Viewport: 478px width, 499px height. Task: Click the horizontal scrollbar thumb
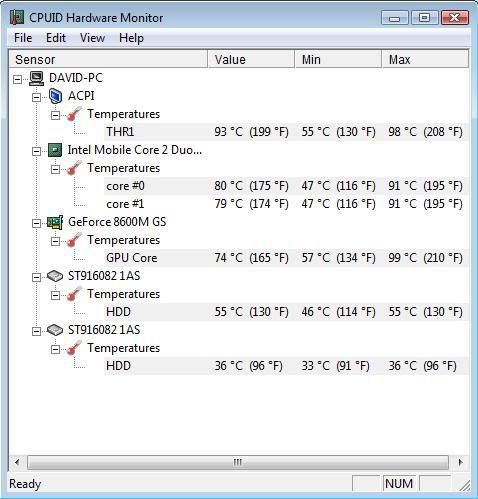click(x=238, y=462)
